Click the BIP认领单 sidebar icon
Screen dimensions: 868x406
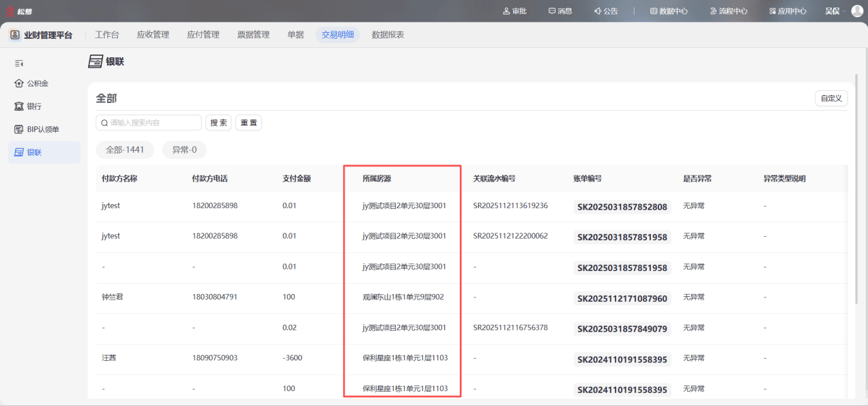19,130
